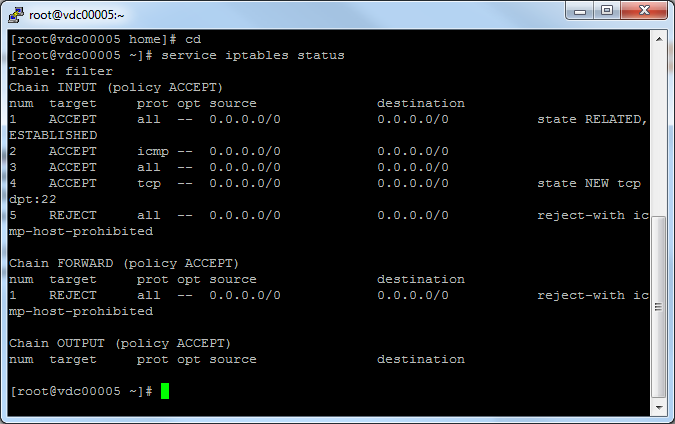Click ACCEPT target in INPUT rule 3
Image resolution: width=675 pixels, height=424 pixels.
pos(73,167)
